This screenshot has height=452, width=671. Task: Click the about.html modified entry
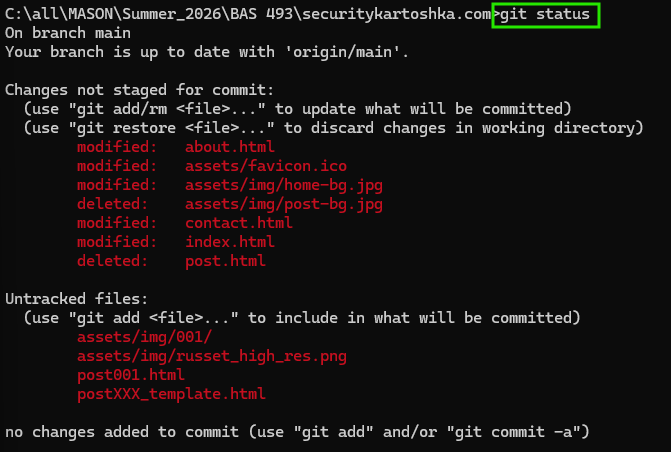[175, 147]
